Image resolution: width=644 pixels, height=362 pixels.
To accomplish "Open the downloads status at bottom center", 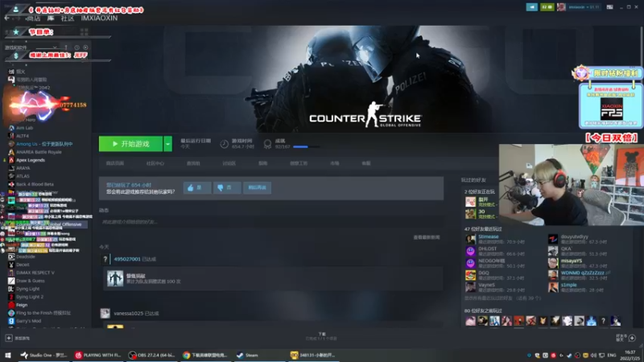I will click(x=321, y=336).
